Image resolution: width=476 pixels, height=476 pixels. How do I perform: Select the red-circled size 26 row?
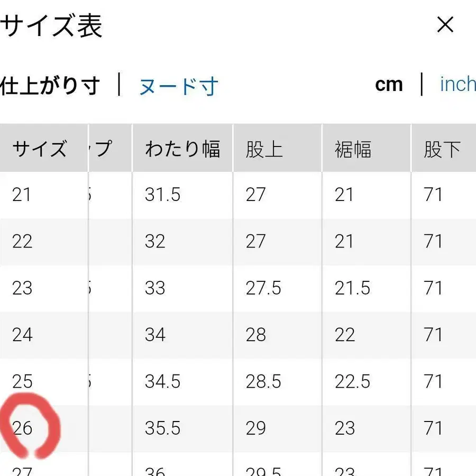coord(22,428)
